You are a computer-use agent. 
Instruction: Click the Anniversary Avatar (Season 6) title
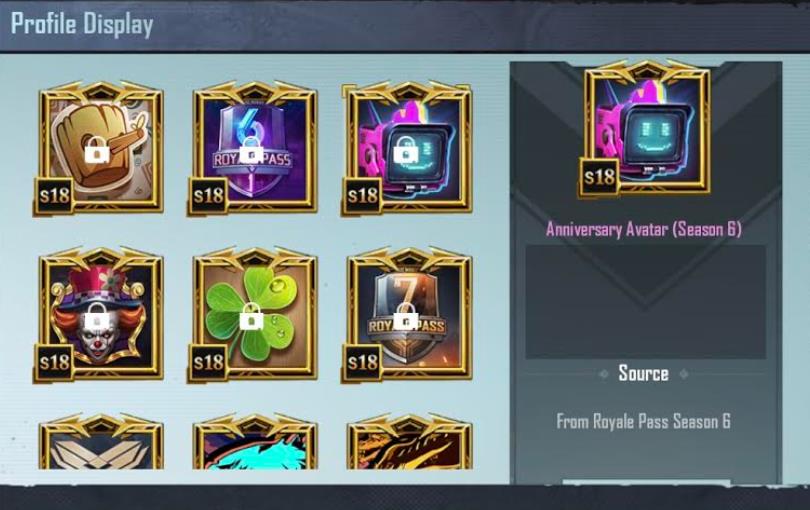[x=644, y=228]
